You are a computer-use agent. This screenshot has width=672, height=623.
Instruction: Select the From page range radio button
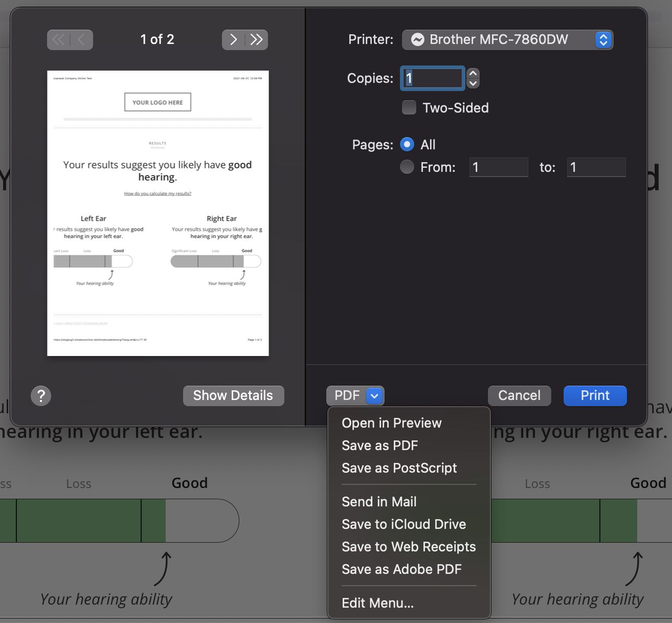pos(407,167)
